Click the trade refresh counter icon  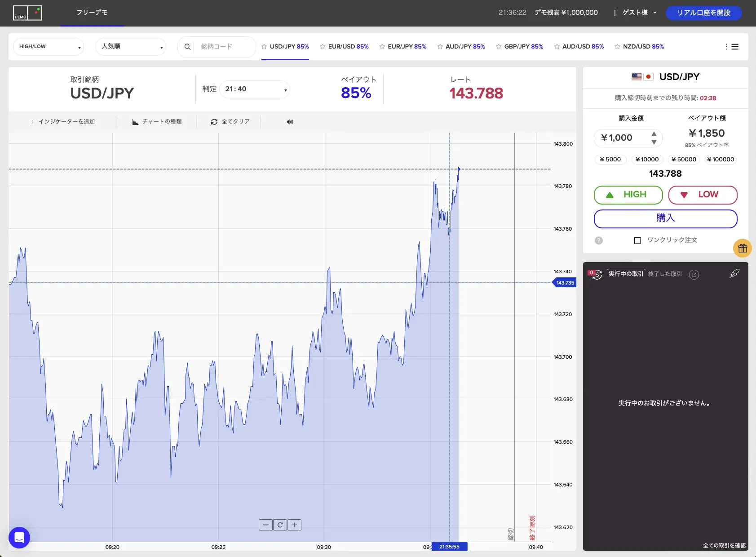click(x=595, y=274)
